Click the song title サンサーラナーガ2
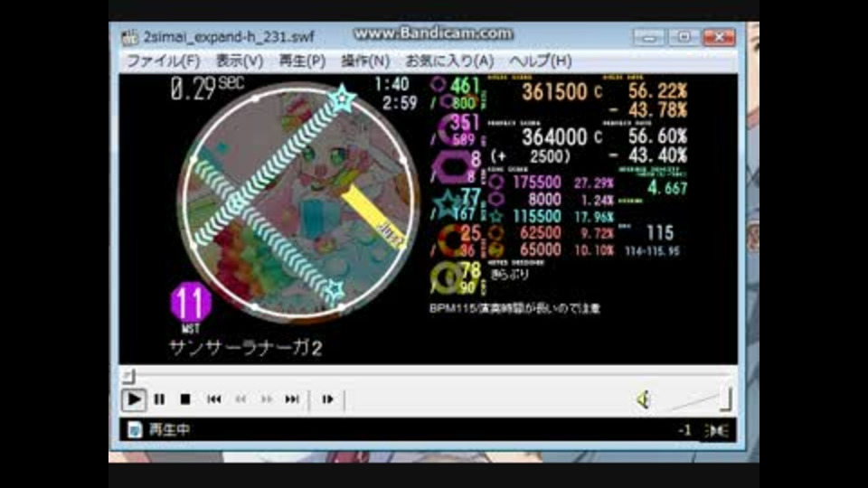The width and height of the screenshot is (868, 488). [x=246, y=348]
